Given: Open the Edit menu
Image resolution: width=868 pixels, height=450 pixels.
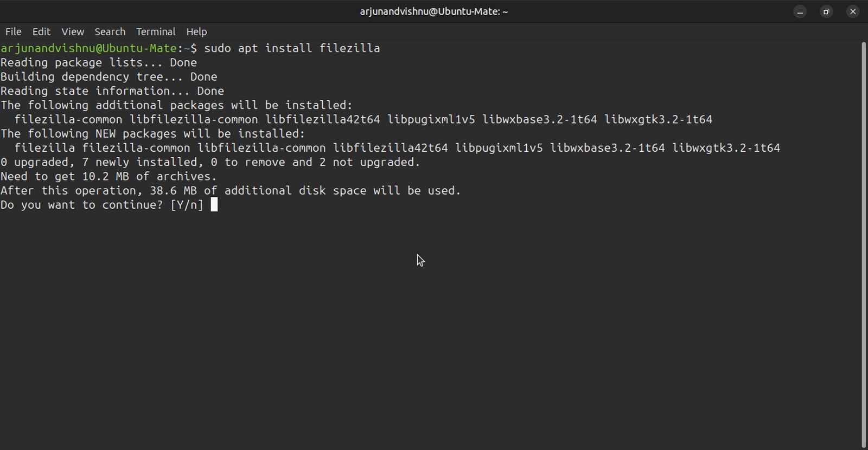Looking at the screenshot, I should point(41,31).
